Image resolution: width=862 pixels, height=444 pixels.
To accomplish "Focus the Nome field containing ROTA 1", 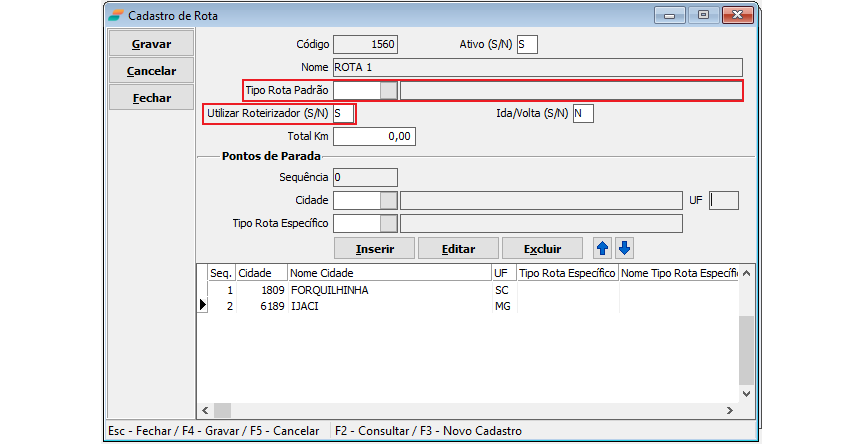I will pos(537,68).
